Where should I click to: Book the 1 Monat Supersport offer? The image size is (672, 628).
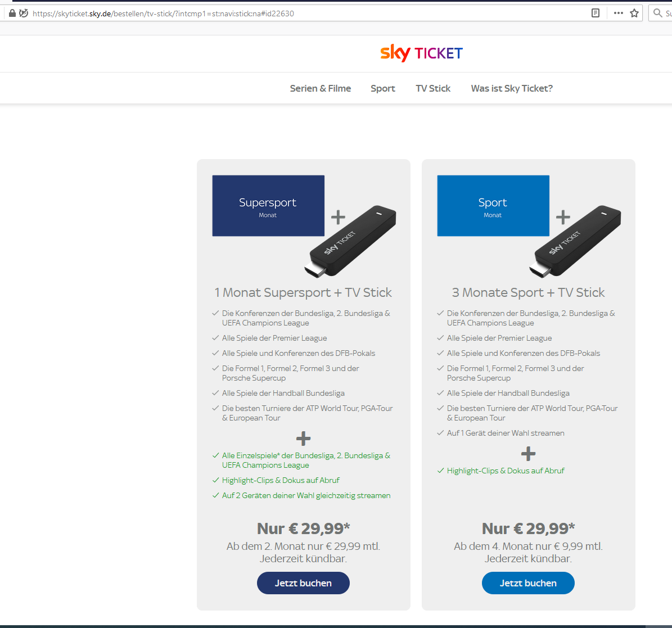point(303,583)
